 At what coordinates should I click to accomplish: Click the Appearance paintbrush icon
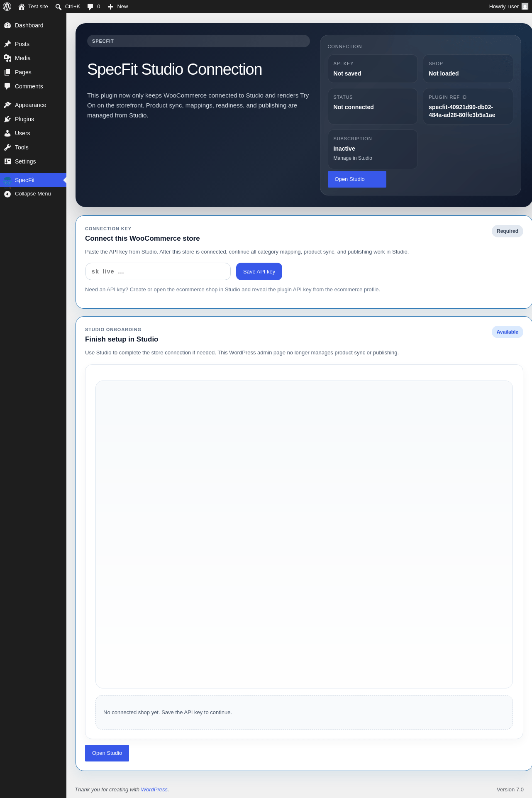click(x=7, y=105)
